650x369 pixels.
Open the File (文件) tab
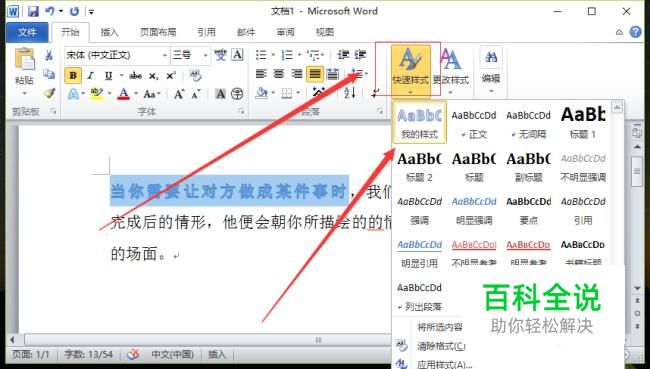27,32
